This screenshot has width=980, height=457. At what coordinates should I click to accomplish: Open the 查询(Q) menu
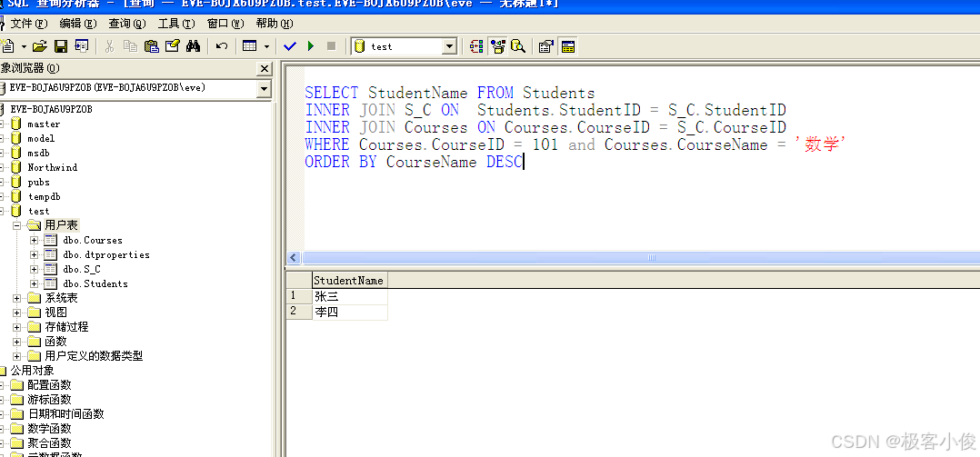pyautogui.click(x=127, y=24)
